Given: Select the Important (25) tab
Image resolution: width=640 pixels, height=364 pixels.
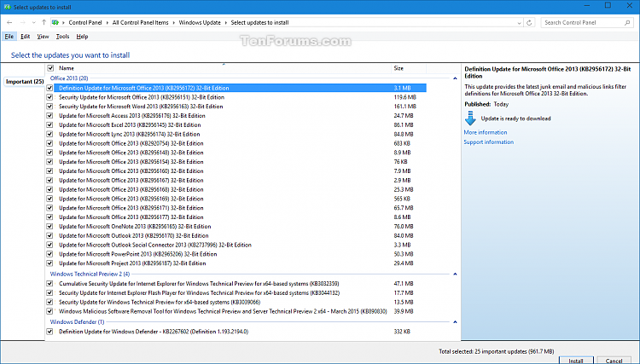Looking at the screenshot, I should tap(25, 82).
